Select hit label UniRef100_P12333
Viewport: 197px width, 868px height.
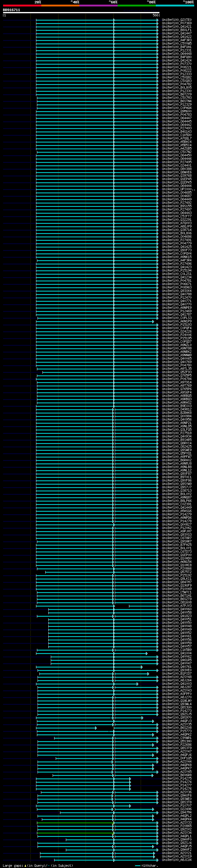click(177, 74)
